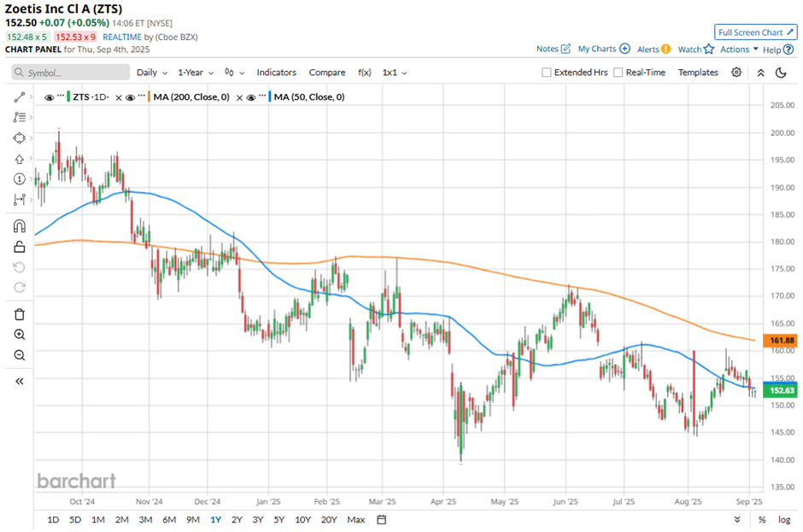Click the MA 50 blue color swatch

269,96
